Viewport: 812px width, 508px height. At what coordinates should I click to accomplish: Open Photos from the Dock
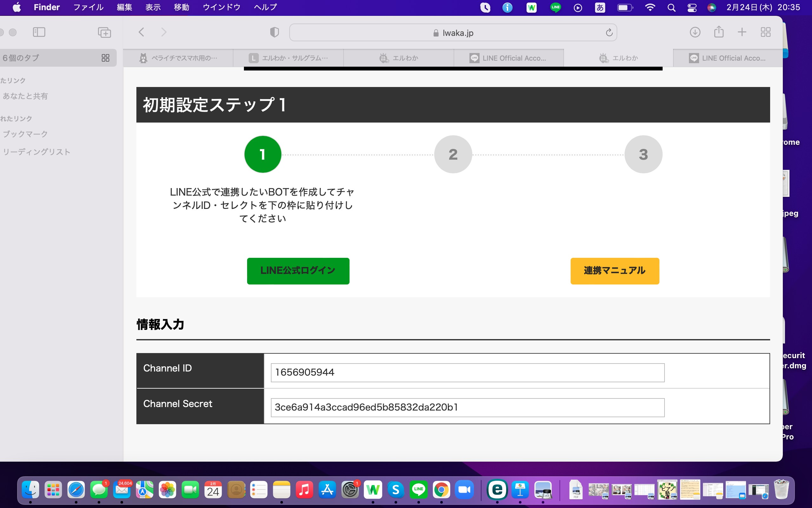pos(167,490)
